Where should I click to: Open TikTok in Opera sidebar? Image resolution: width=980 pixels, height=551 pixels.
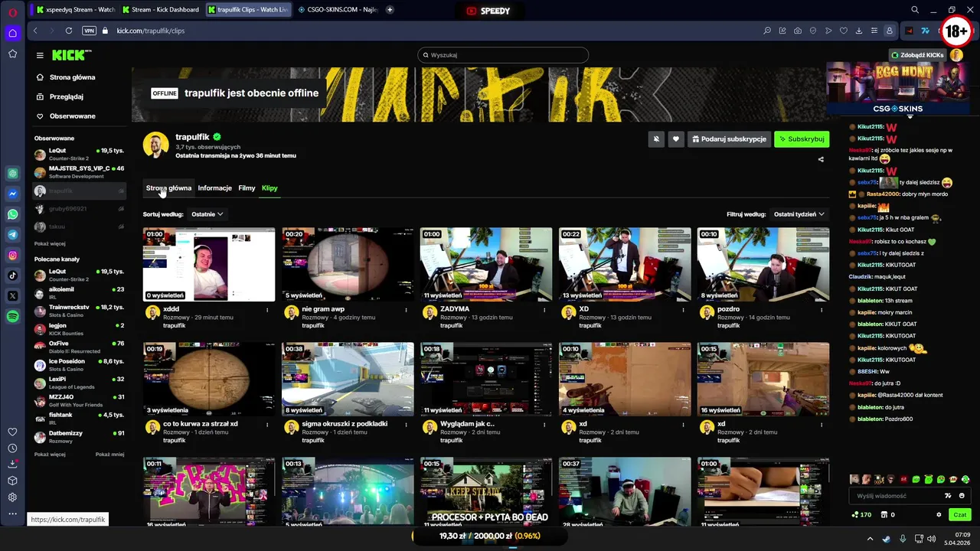(x=12, y=275)
